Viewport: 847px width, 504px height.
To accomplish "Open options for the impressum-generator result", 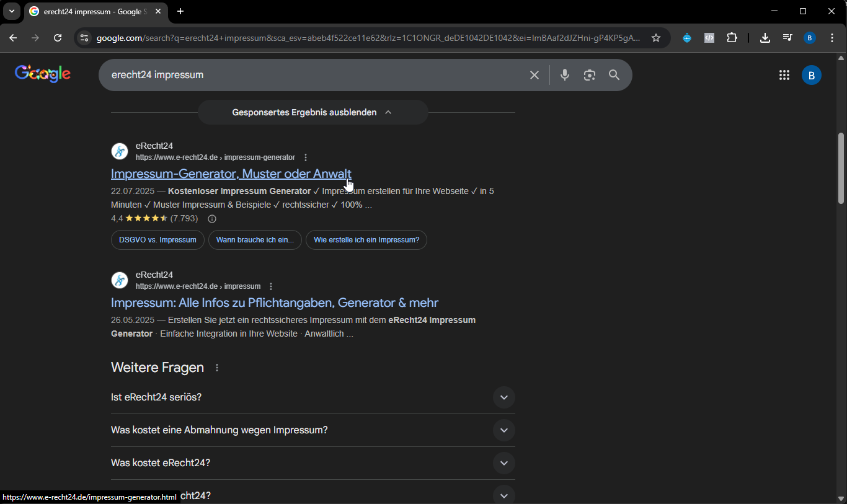I will pos(306,157).
